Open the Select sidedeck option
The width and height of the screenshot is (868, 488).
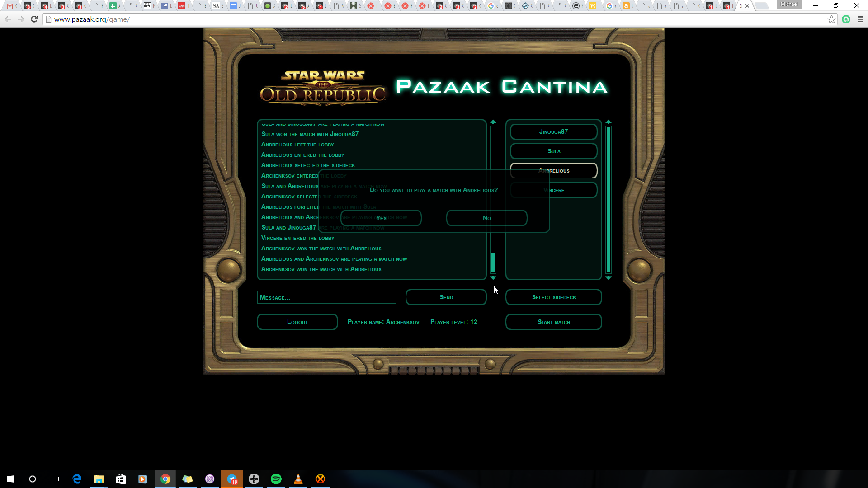coord(553,297)
